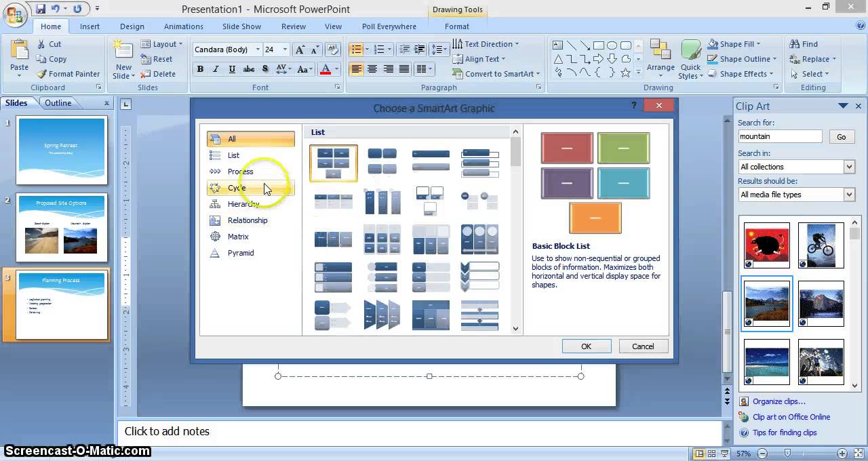
Task: Open Animations tab
Action: (184, 26)
